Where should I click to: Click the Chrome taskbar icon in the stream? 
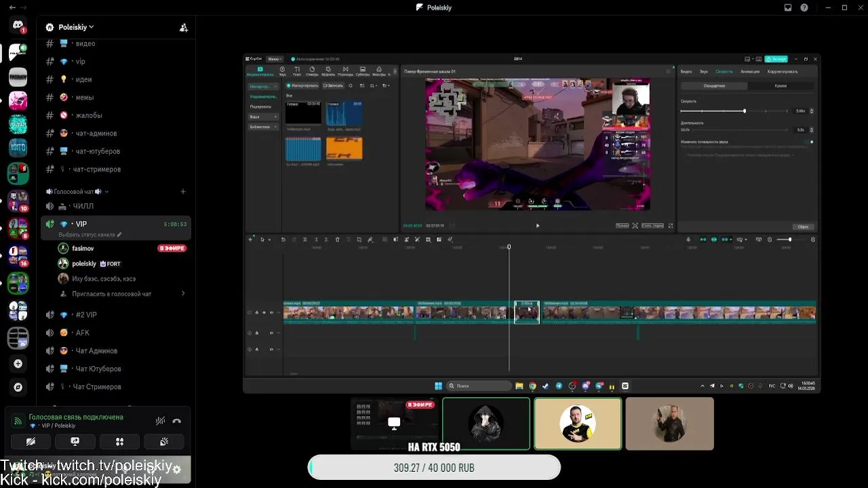(x=532, y=386)
